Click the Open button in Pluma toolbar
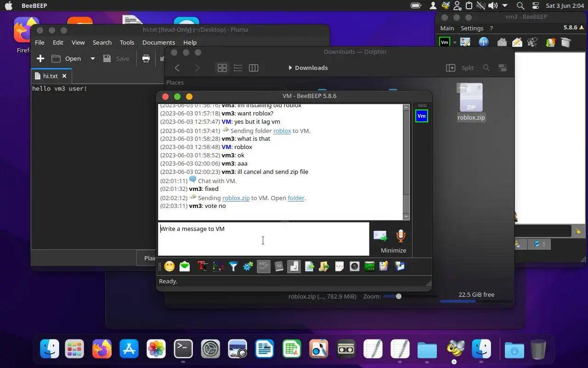588x368 pixels. point(67,58)
